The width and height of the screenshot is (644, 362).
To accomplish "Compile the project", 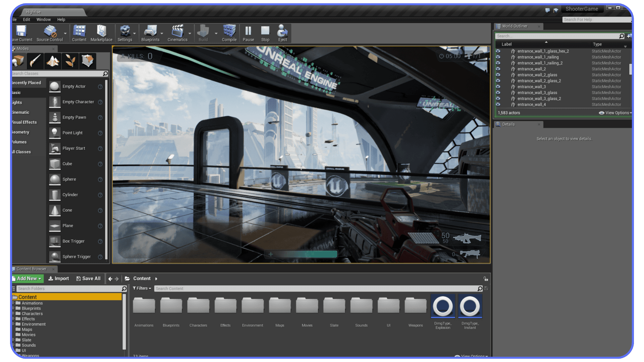I will click(229, 33).
